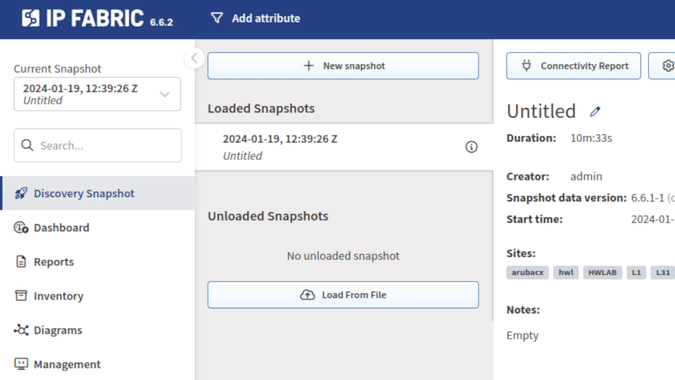Open snapshot info icon for loaded snapshot

(x=471, y=147)
